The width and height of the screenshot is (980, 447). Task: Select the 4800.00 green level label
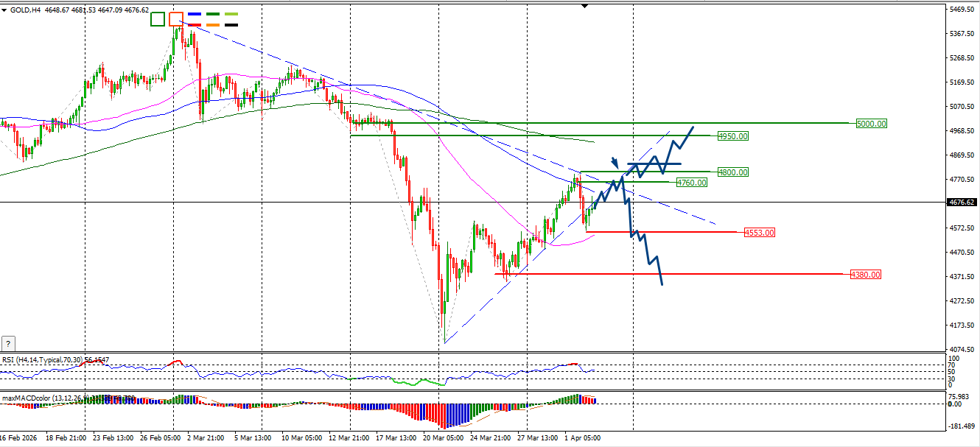733,172
